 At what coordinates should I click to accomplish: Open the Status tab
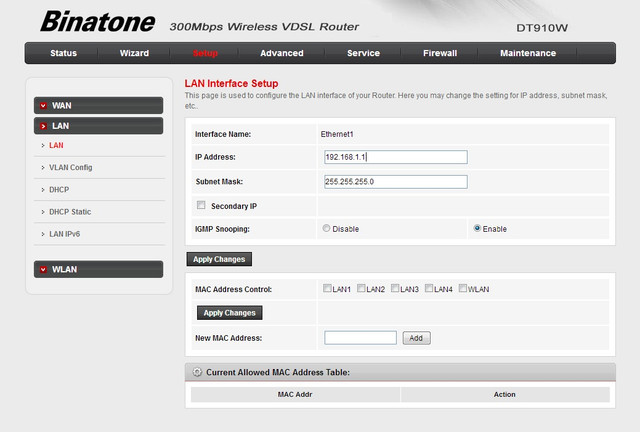(63, 53)
